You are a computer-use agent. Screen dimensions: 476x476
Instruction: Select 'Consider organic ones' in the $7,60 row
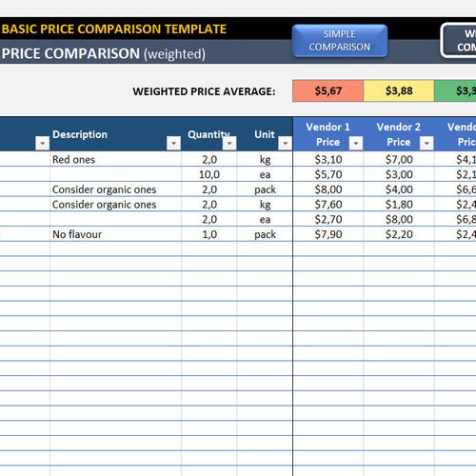pos(115,205)
